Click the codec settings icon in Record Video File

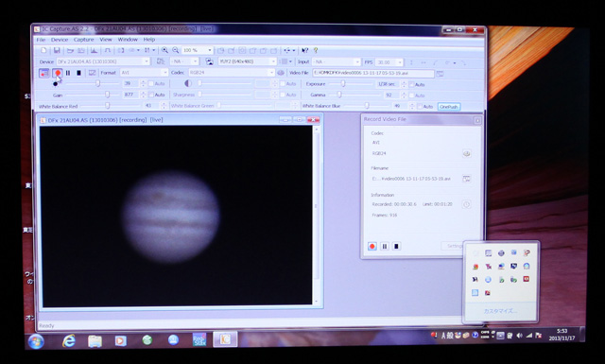pyautogui.click(x=466, y=153)
